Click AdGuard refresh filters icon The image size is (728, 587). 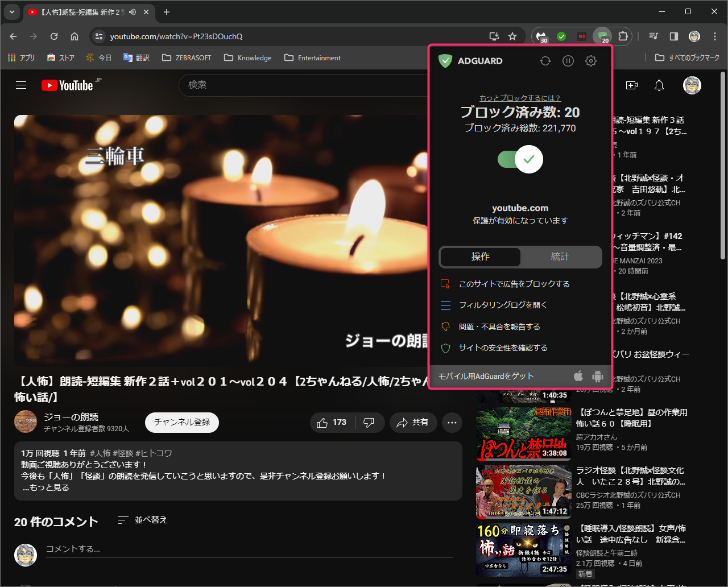pyautogui.click(x=545, y=61)
